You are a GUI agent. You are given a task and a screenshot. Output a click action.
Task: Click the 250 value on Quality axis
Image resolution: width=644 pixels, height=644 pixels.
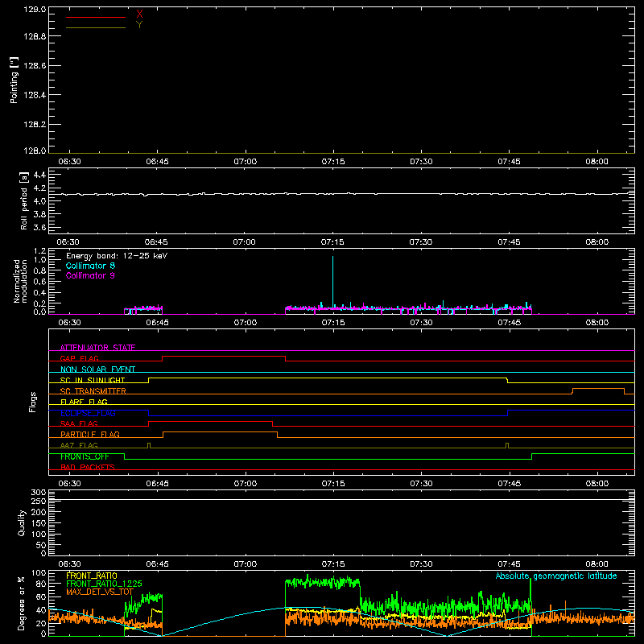click(38, 502)
